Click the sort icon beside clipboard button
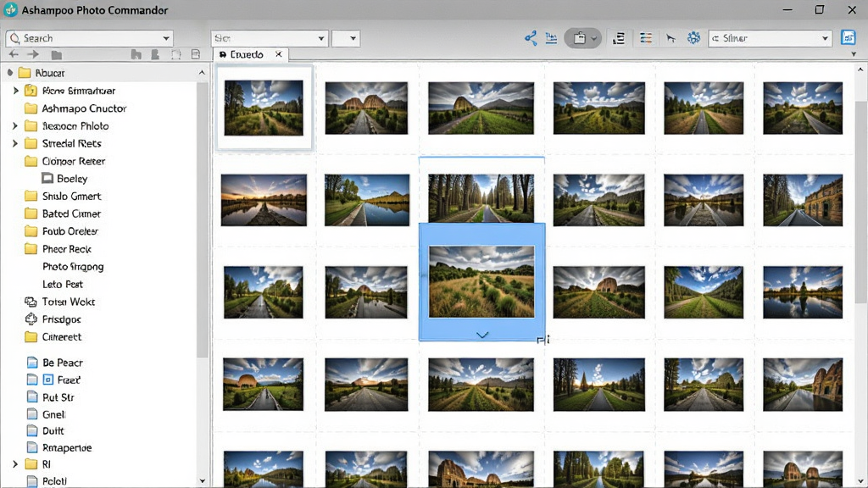 [x=619, y=38]
